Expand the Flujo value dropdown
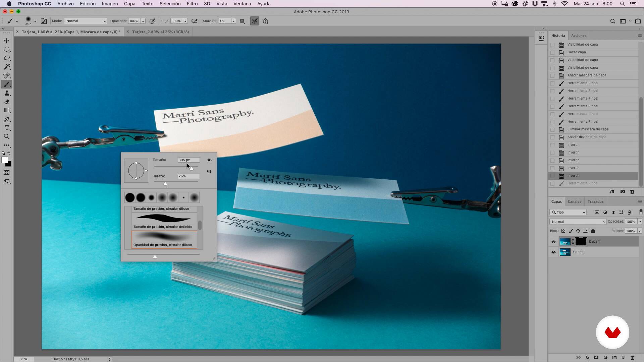 click(x=185, y=21)
